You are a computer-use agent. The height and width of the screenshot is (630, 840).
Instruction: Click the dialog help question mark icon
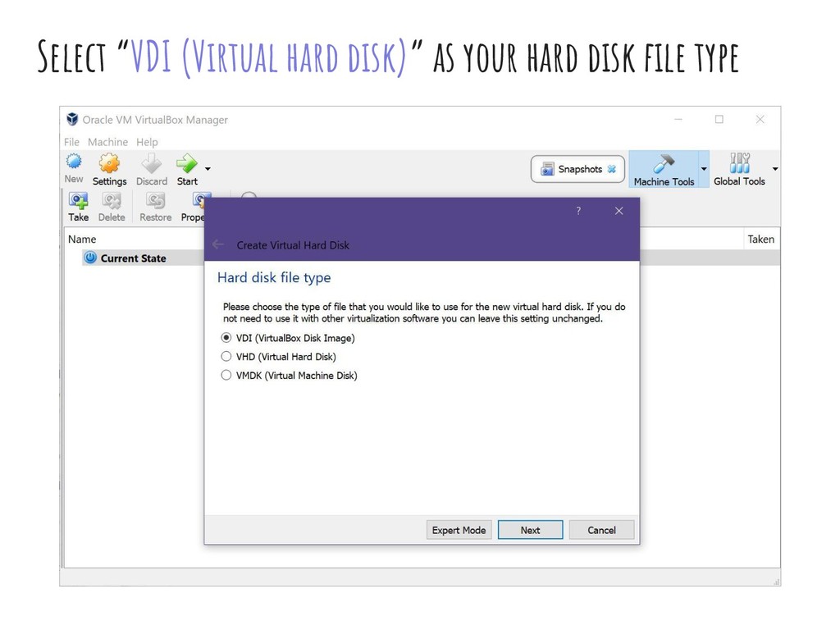pyautogui.click(x=578, y=211)
